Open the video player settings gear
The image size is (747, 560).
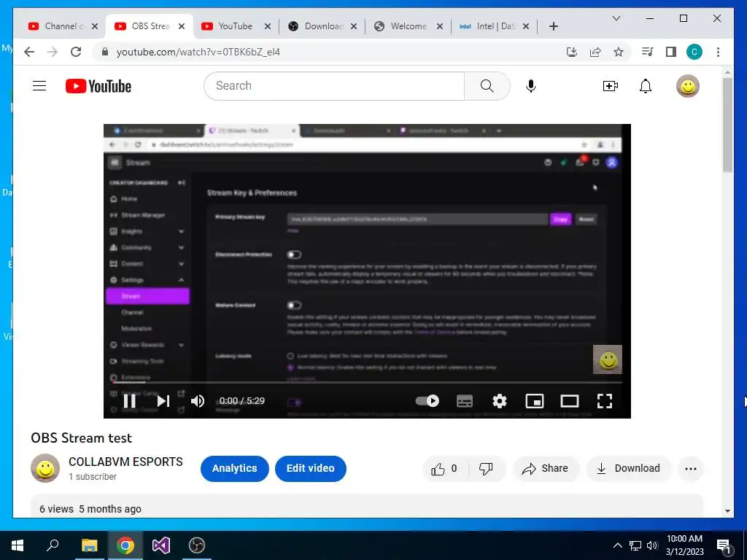(499, 401)
